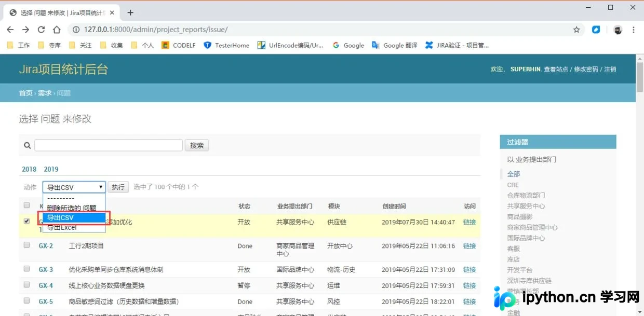Open the blue browser extension icon
This screenshot has height=316, width=644.
pos(596,30)
